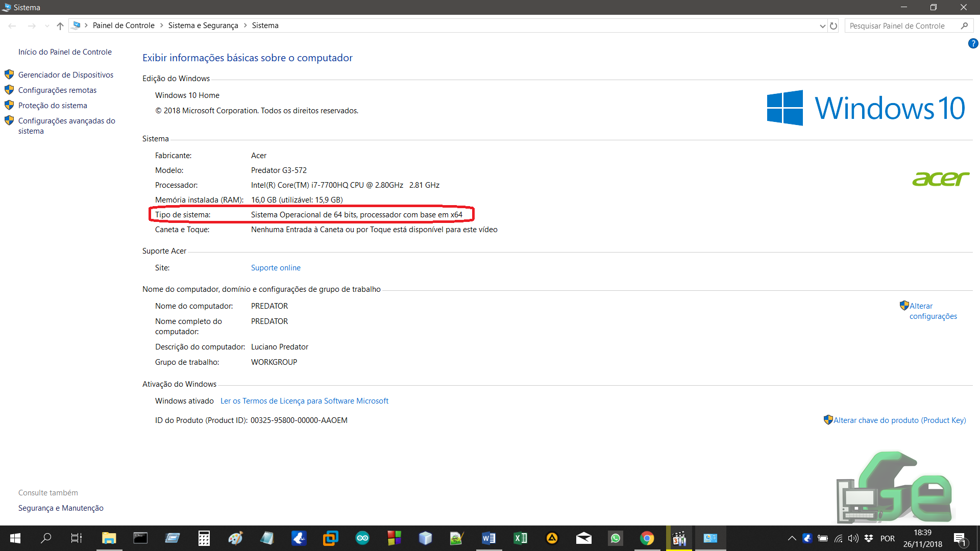
Task: Open the clapperboard video app on the taskbar
Action: (679, 538)
